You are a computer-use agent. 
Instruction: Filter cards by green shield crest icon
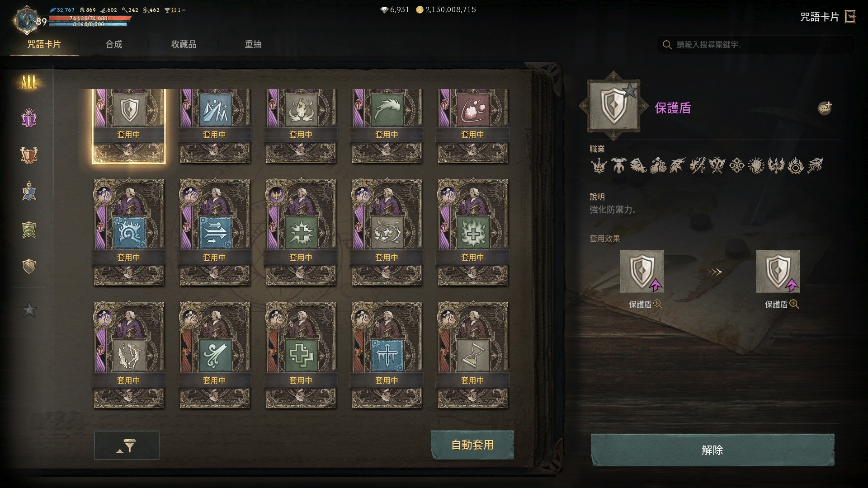pos(29,230)
